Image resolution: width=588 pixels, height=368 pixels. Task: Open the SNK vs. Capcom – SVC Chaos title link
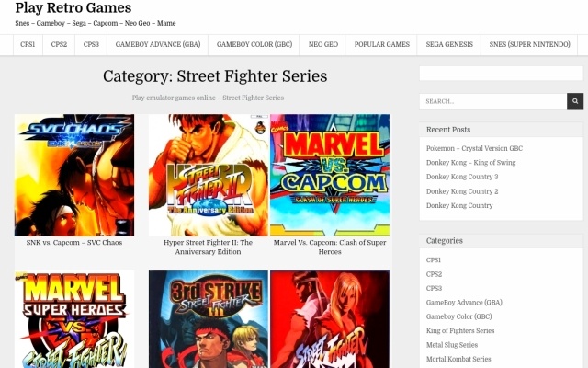coord(74,243)
